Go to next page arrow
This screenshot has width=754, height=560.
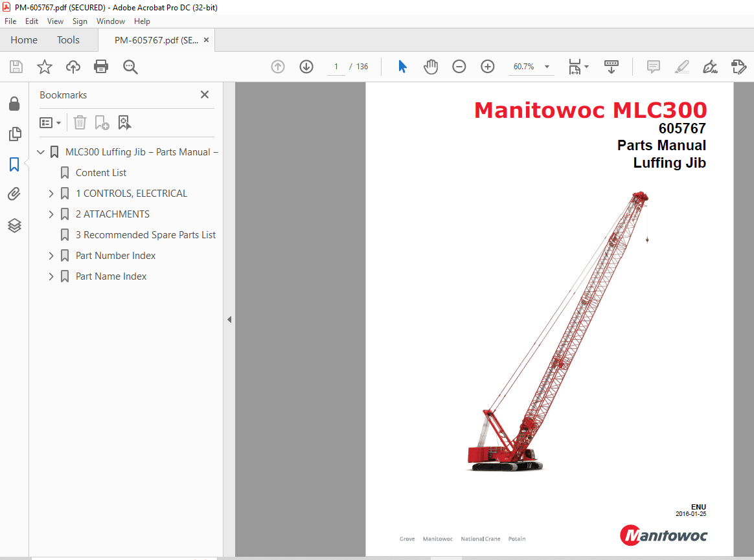(x=306, y=66)
